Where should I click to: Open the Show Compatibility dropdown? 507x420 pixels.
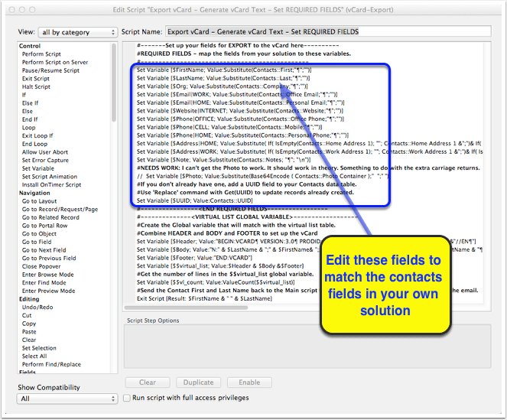[67, 399]
